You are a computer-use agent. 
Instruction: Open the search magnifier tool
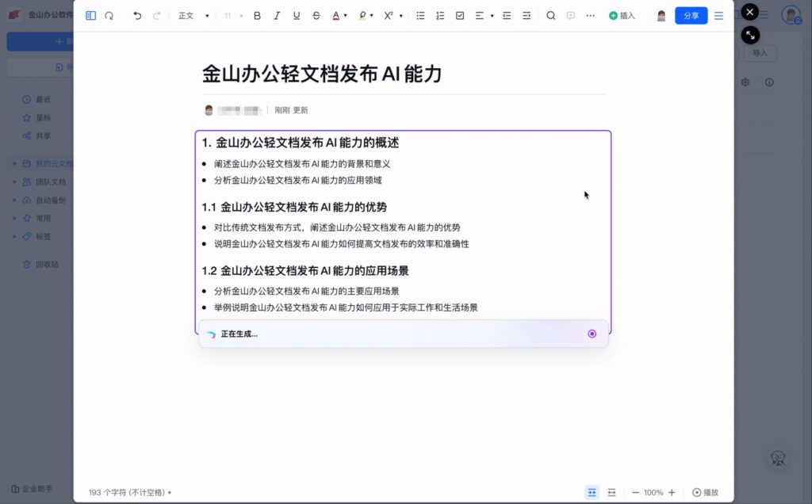coord(551,16)
